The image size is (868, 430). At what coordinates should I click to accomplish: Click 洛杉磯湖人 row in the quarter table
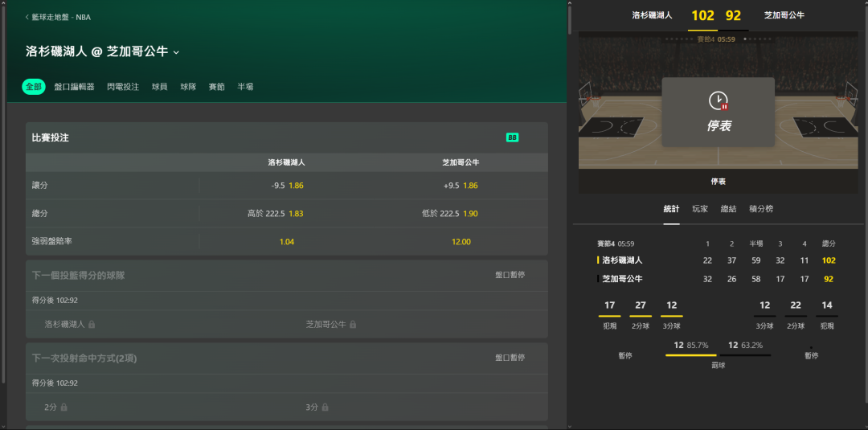(717, 260)
